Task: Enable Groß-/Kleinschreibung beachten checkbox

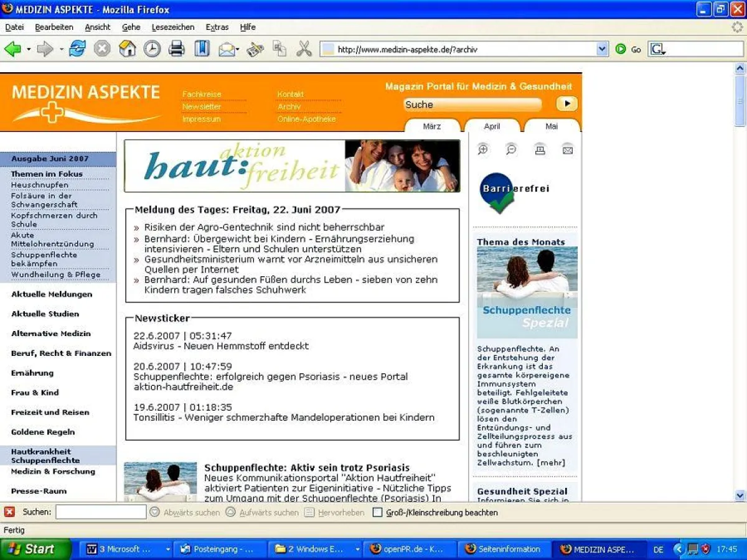Action: pyautogui.click(x=377, y=513)
